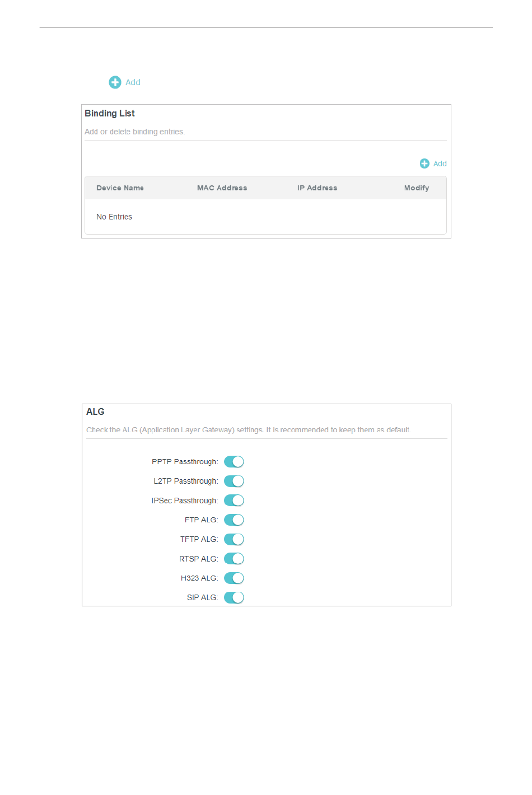Screen dimensions: 532x795
Task: Toggle the TFTP ALG switch
Action: click(x=234, y=539)
